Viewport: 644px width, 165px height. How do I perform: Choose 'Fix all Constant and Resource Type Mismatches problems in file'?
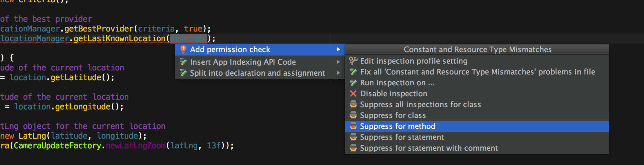pos(477,72)
